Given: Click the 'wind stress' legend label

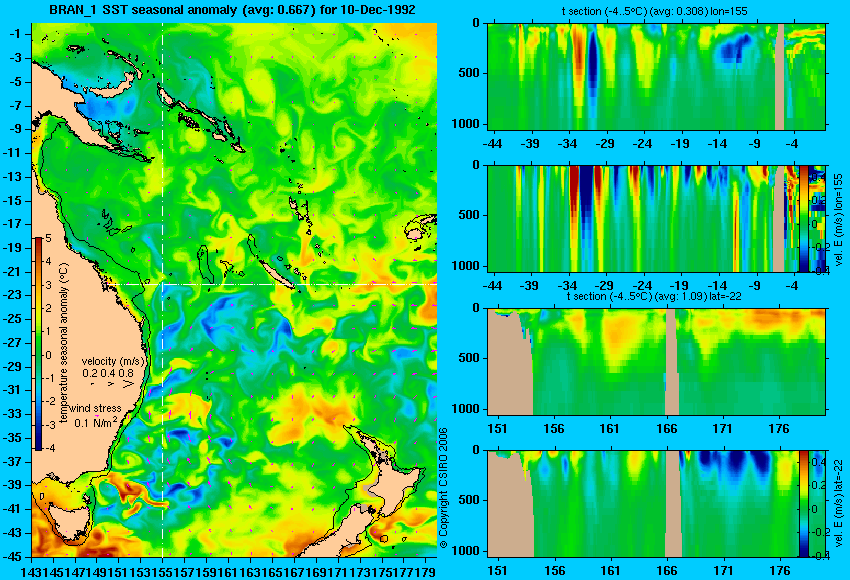Looking at the screenshot, I should click(95, 408).
